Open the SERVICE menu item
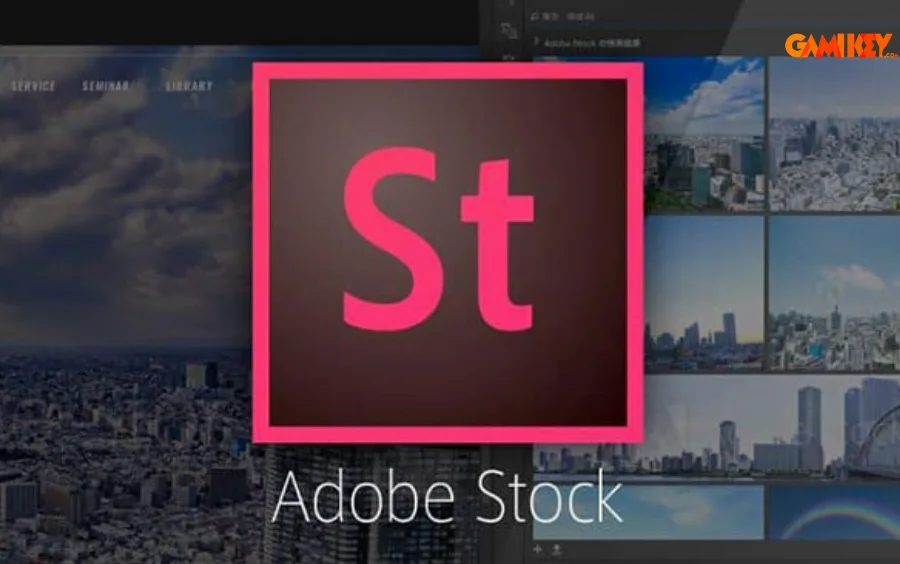This screenshot has height=564, width=900. click(x=33, y=87)
